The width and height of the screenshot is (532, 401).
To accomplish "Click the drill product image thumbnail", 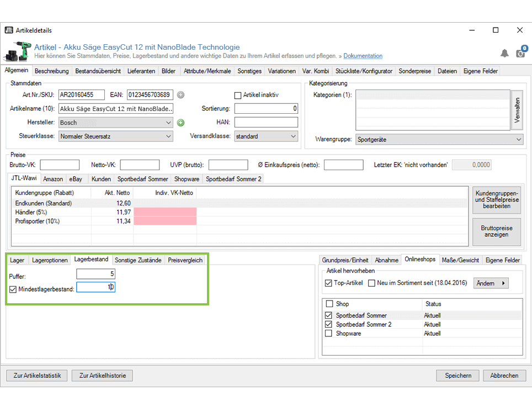I will (x=17, y=51).
